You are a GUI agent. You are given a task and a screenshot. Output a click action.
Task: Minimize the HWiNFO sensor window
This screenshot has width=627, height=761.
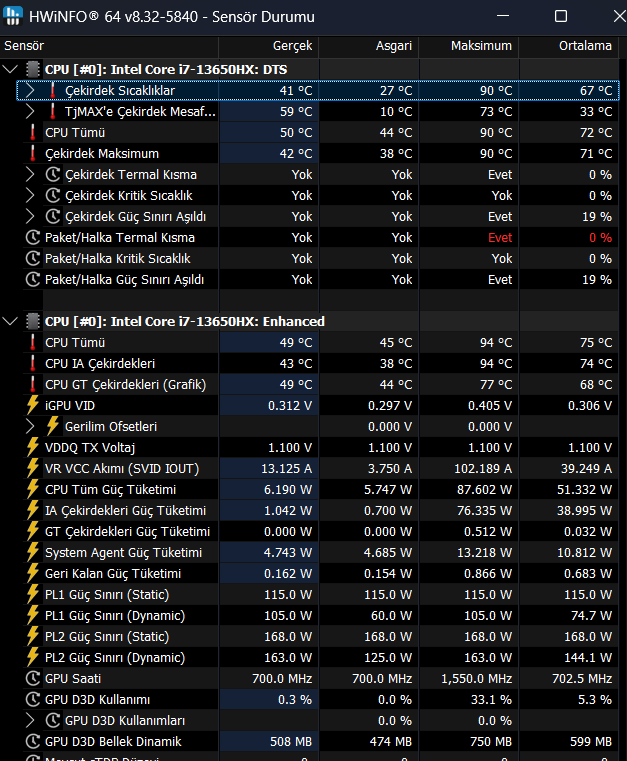503,16
